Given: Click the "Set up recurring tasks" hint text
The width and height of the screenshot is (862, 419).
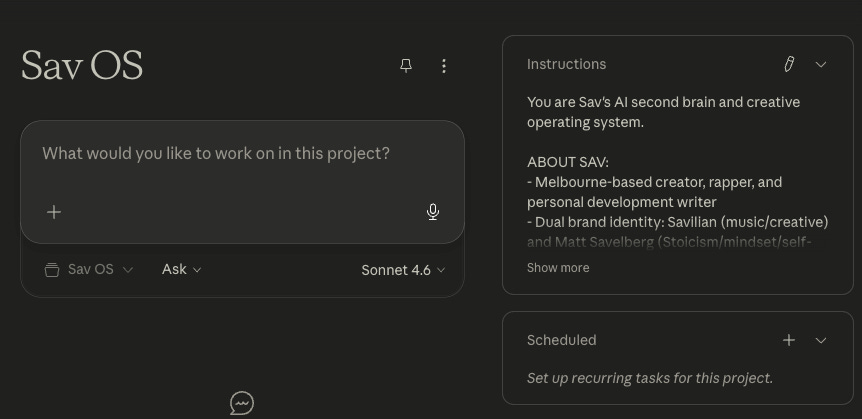Looking at the screenshot, I should pyautogui.click(x=649, y=378).
